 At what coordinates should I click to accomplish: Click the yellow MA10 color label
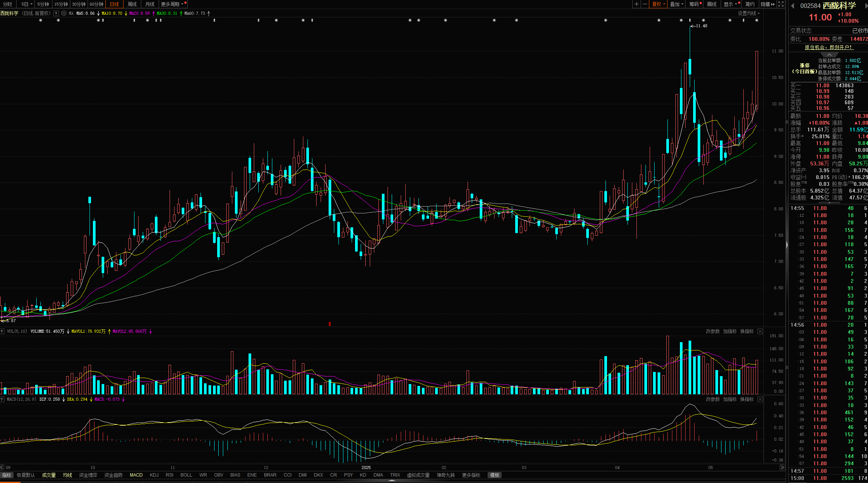pyautogui.click(x=112, y=13)
